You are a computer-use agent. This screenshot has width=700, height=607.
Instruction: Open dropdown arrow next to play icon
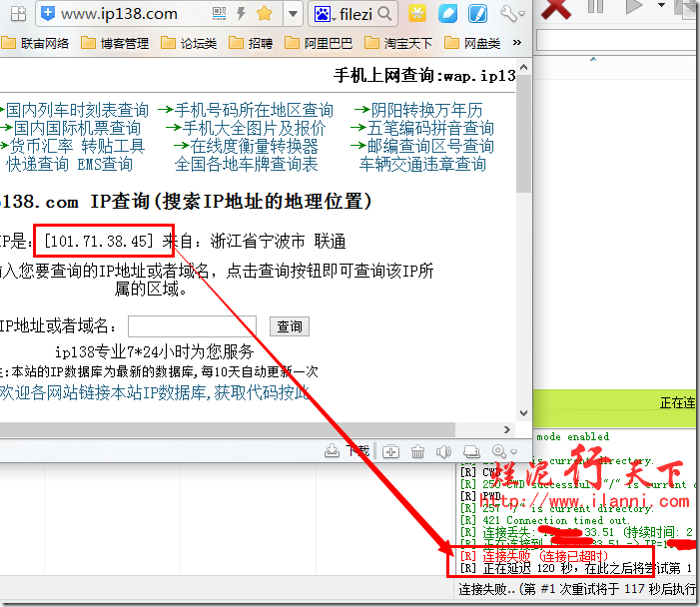click(x=662, y=5)
